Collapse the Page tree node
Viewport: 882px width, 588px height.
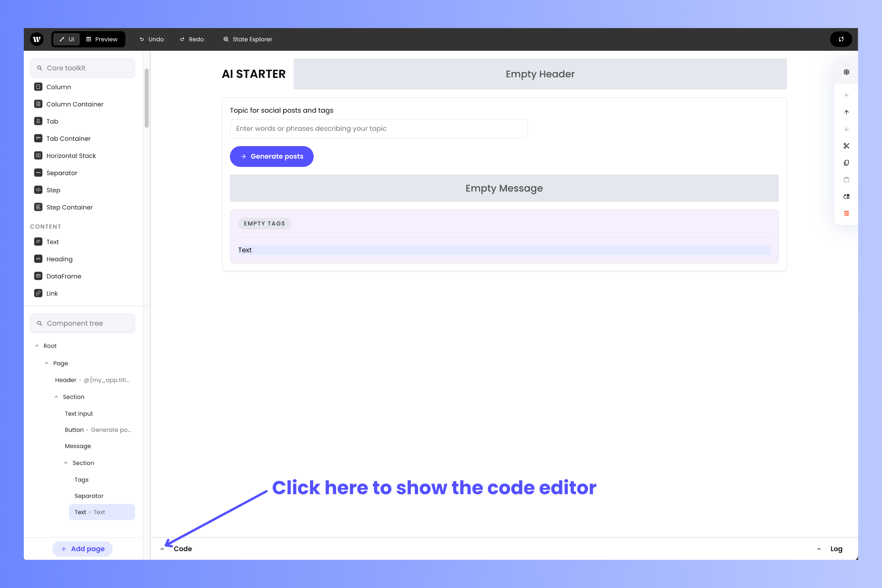[x=46, y=363]
